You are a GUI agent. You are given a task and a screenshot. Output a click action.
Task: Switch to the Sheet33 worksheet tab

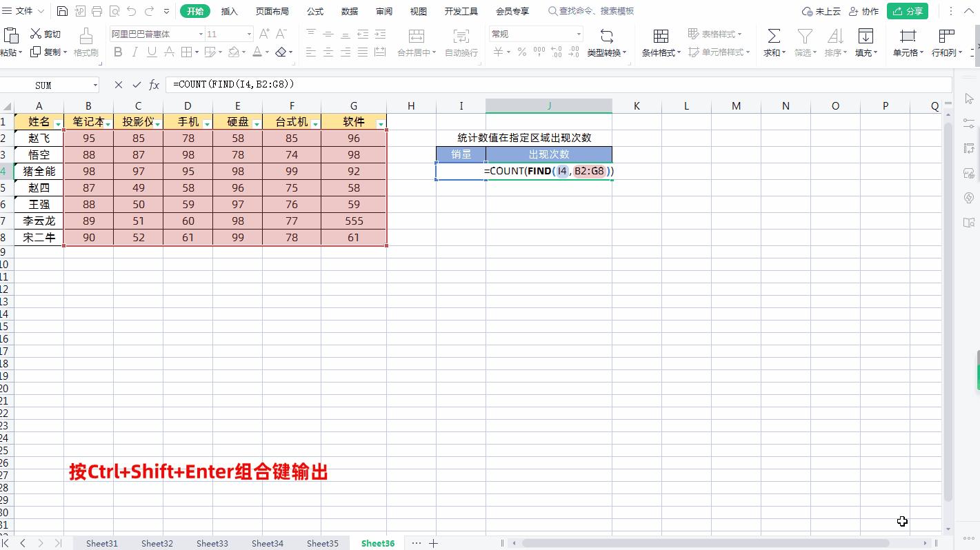pos(212,543)
